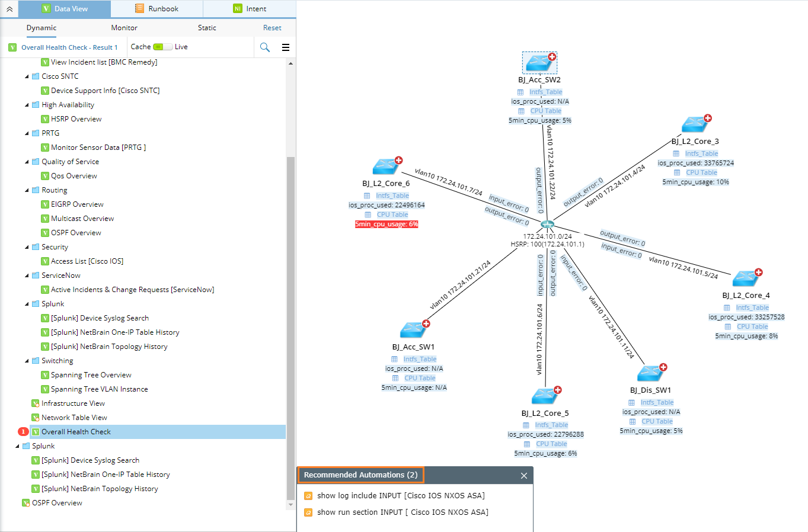Select Spanning Tree VLAN Instance item
This screenshot has height=532, width=808.
click(100, 389)
